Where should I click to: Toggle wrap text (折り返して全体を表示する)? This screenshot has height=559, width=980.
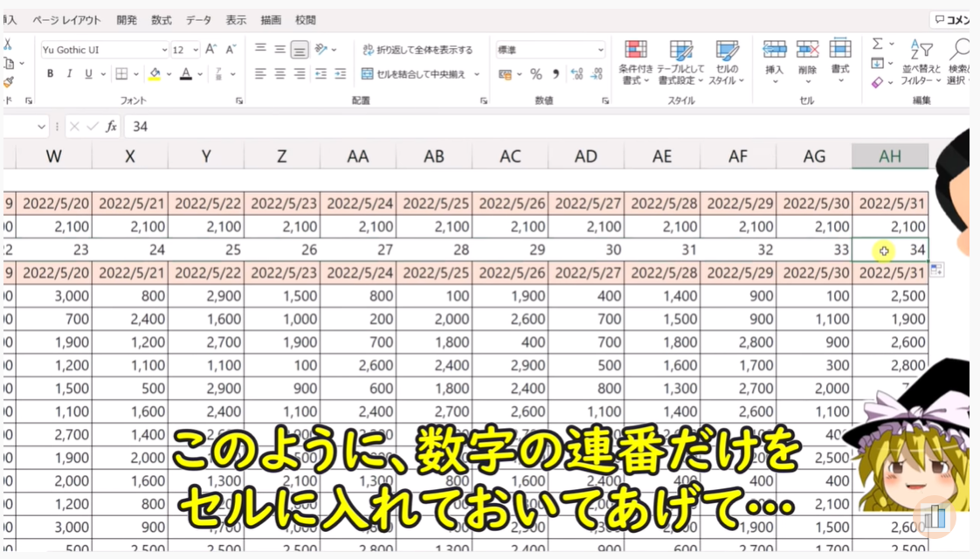[x=417, y=50]
